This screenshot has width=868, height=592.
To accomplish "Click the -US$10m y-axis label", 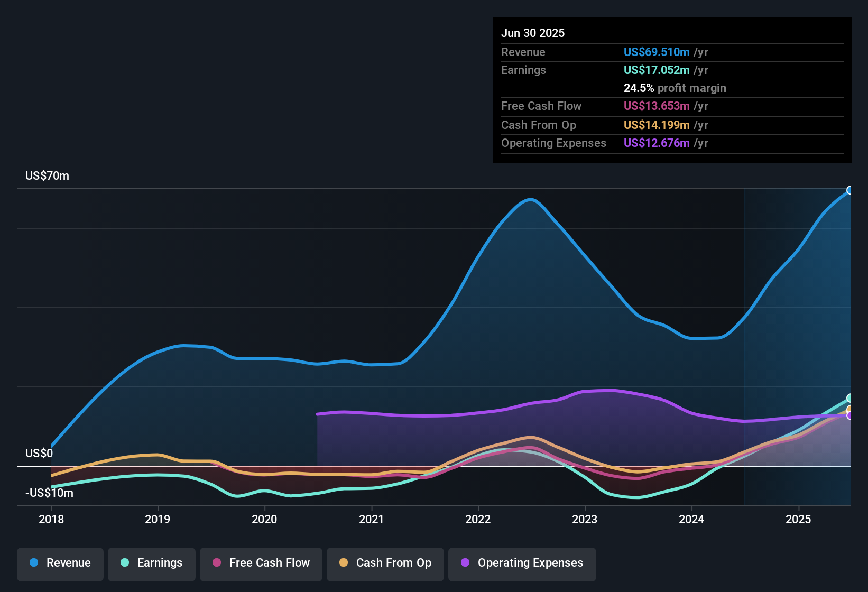I will 49,493.
